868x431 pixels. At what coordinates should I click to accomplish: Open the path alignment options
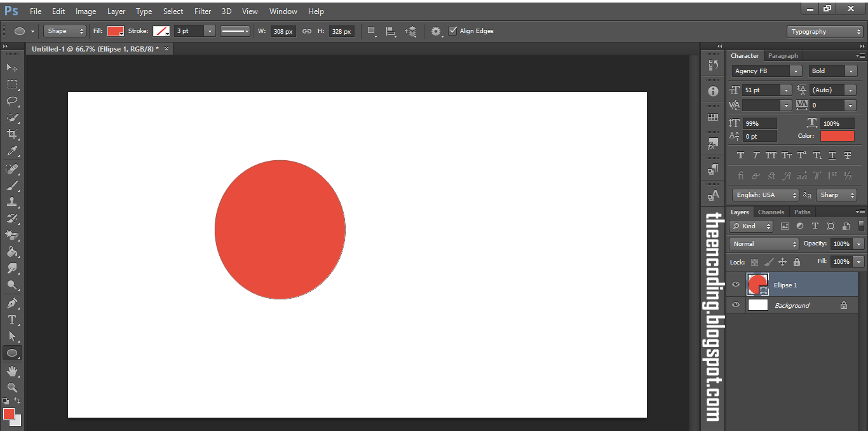click(x=391, y=31)
